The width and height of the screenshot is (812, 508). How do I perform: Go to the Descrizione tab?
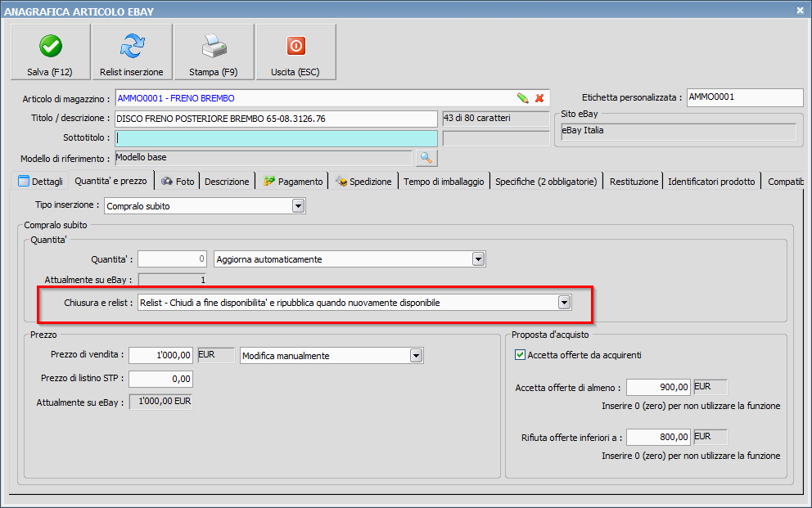[227, 182]
